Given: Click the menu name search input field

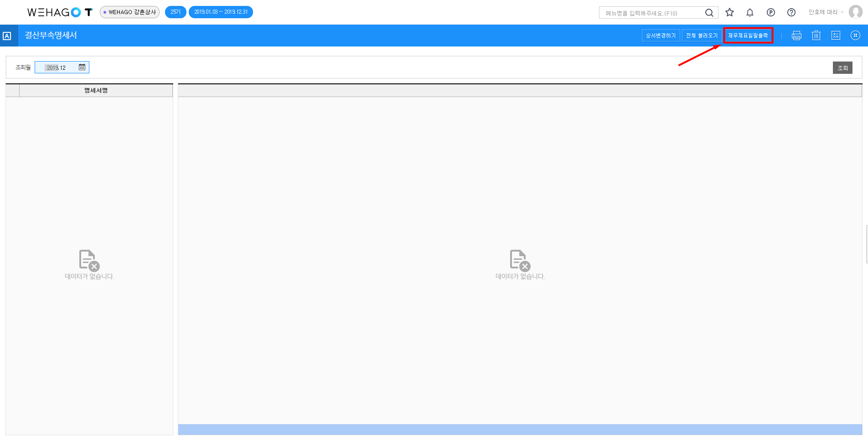Looking at the screenshot, I should pyautogui.click(x=652, y=13).
